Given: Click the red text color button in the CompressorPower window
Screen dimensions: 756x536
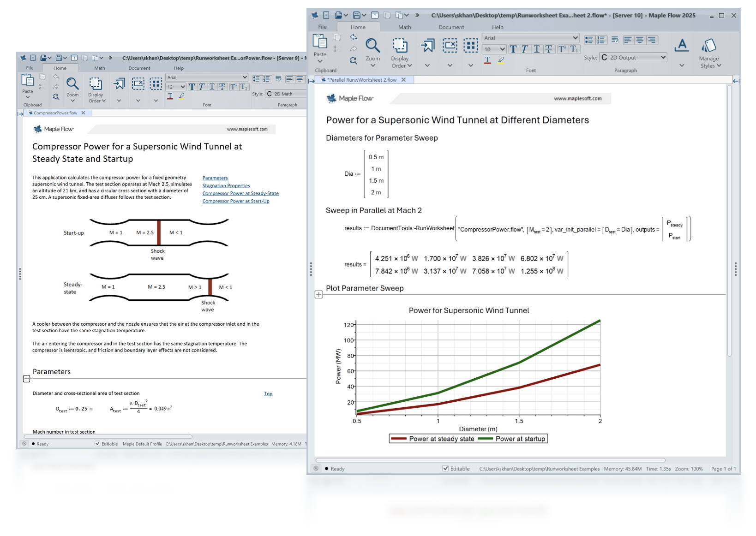Looking at the screenshot, I should click(x=170, y=96).
